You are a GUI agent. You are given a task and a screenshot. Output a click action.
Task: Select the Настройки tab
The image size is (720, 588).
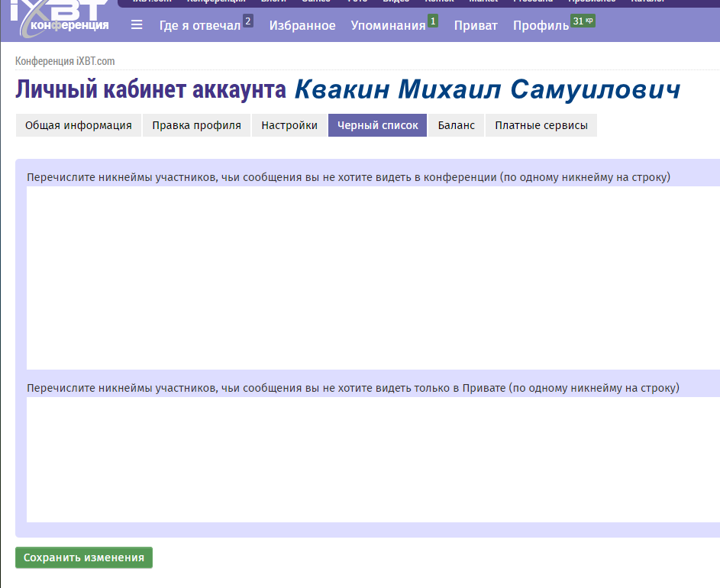point(289,126)
